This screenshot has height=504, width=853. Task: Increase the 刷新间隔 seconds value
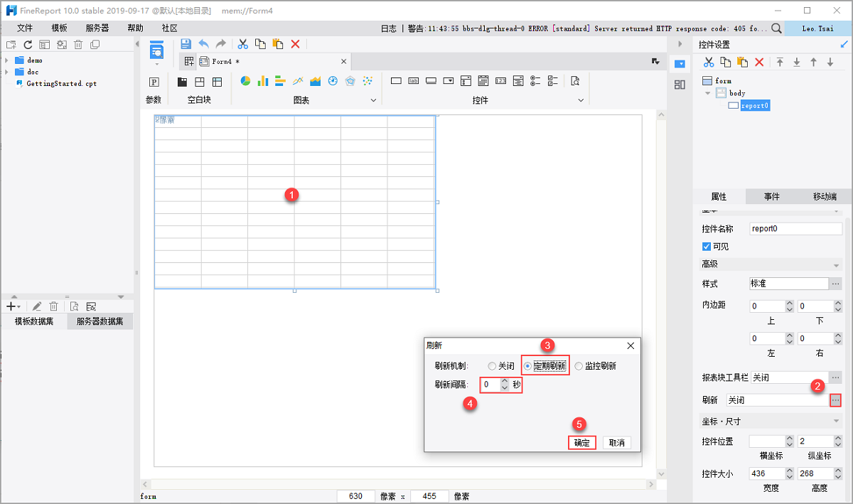504,382
